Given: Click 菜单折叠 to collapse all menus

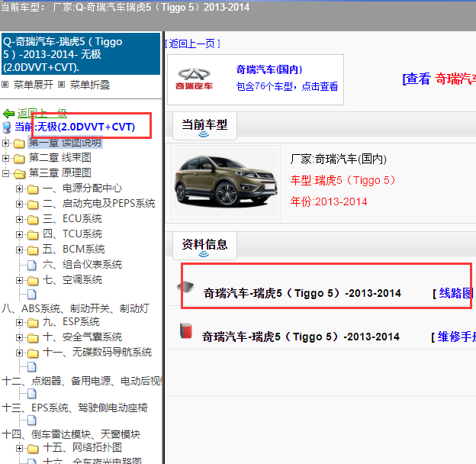Looking at the screenshot, I should [x=90, y=85].
